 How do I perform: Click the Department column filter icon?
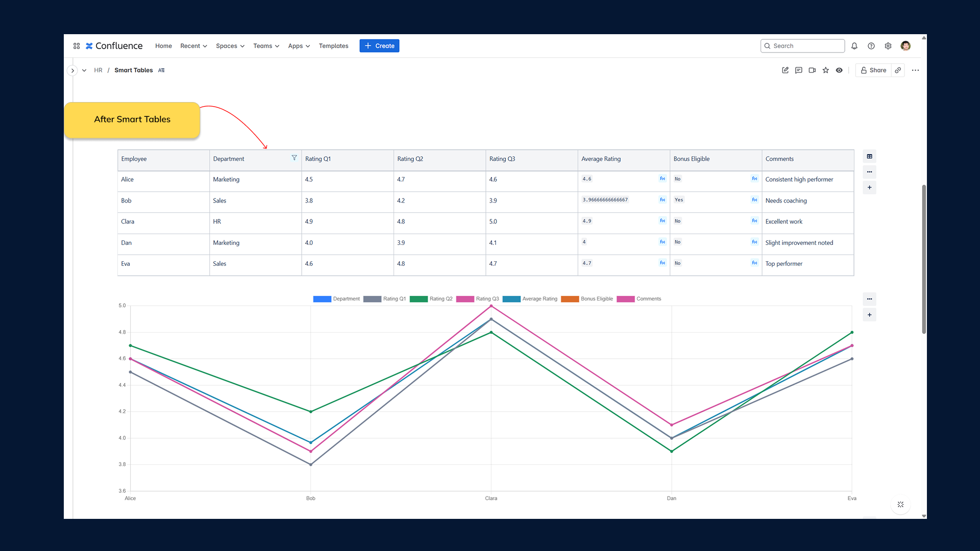click(x=295, y=158)
